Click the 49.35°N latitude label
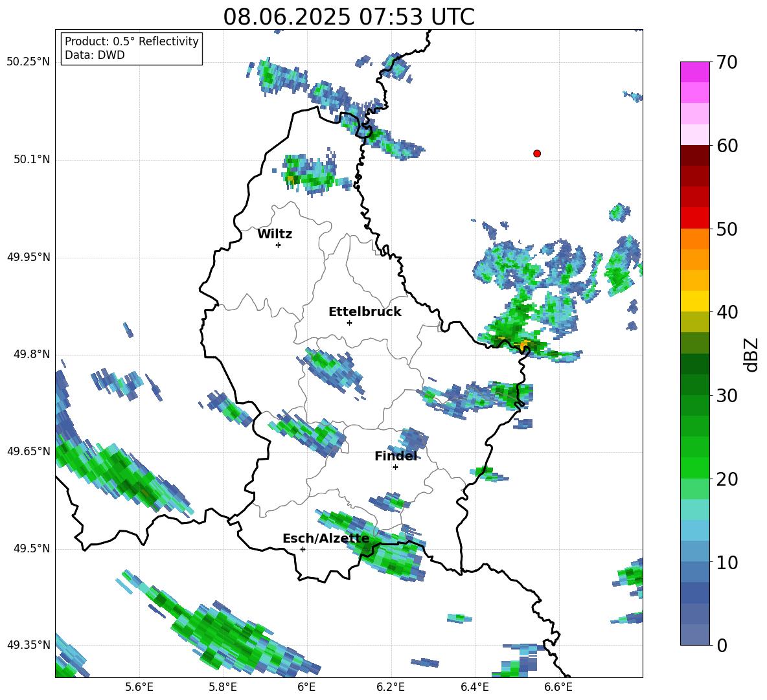767x700 pixels. (x=29, y=645)
